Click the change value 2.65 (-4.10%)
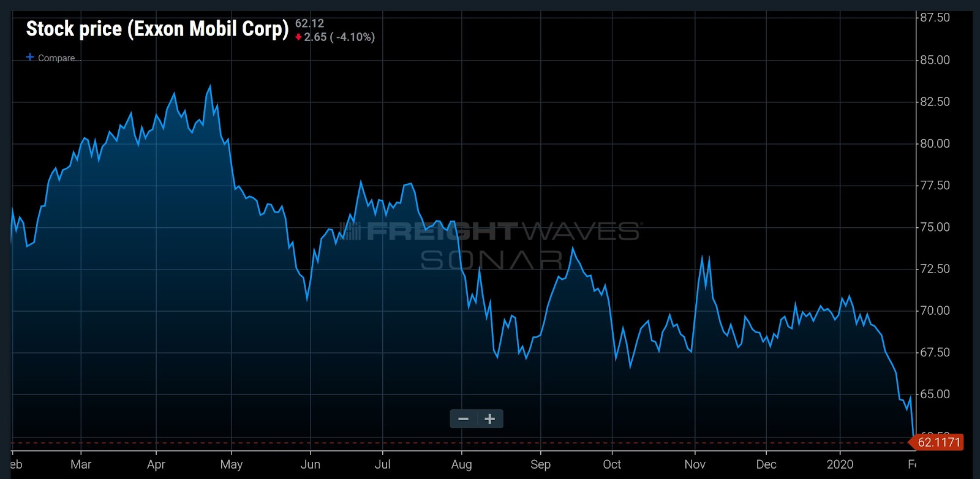 tap(339, 37)
